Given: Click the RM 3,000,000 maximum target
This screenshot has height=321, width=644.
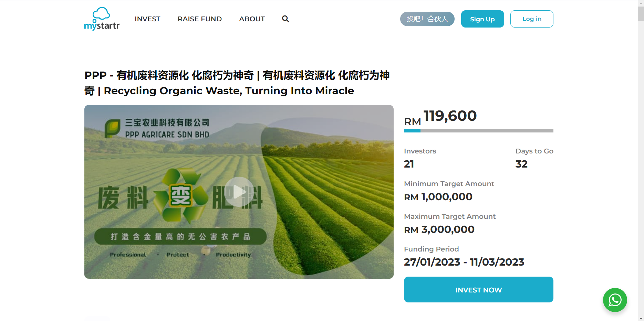Looking at the screenshot, I should pyautogui.click(x=439, y=229).
